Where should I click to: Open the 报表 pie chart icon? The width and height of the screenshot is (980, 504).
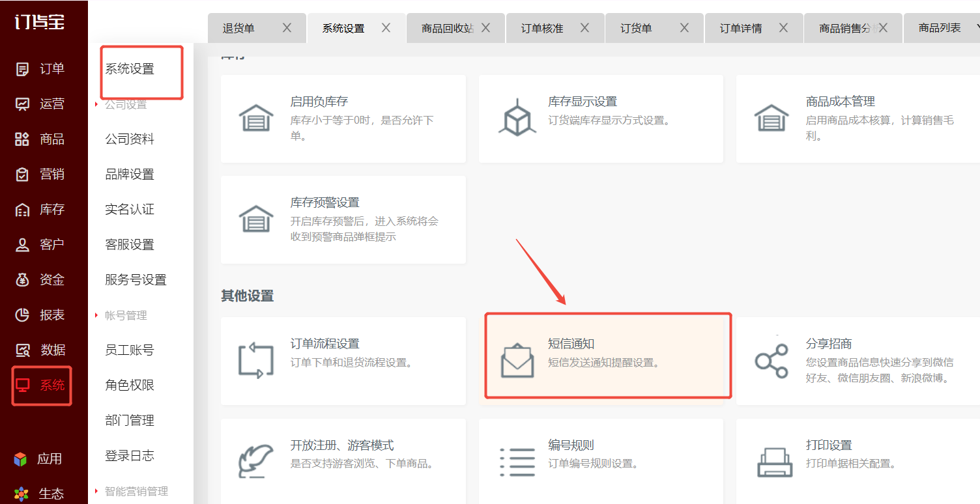(23, 315)
